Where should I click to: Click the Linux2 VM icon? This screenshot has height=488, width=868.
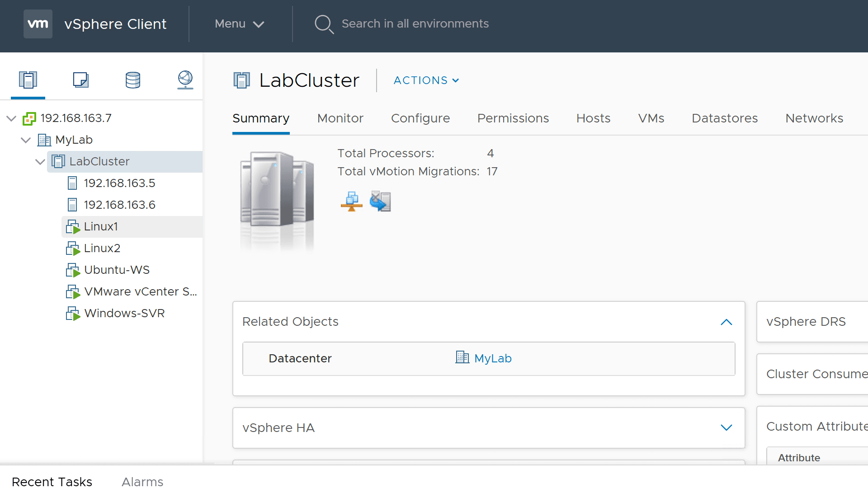click(x=73, y=249)
